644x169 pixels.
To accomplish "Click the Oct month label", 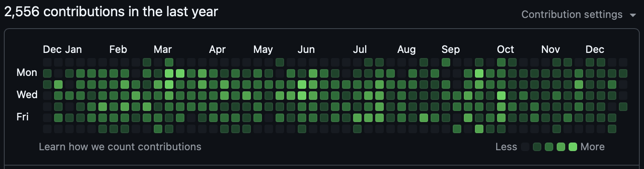I will [x=506, y=50].
